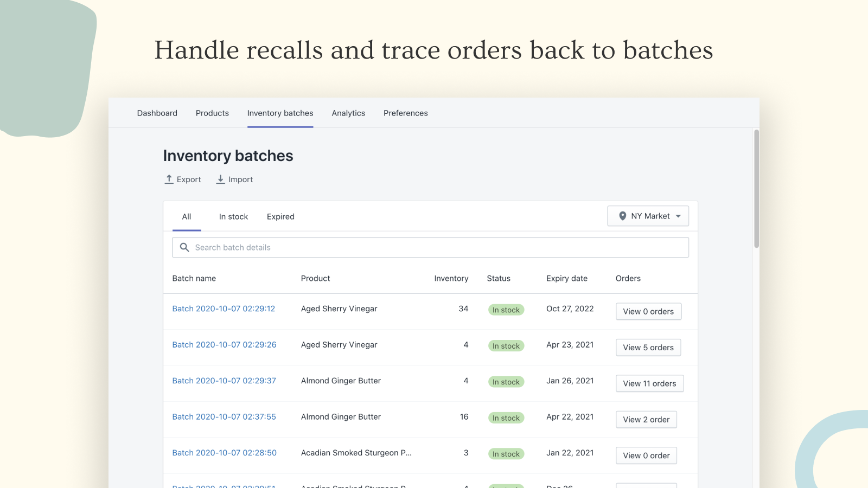This screenshot has height=488, width=868.
Task: Open the NY Market dropdown
Action: pyautogui.click(x=648, y=216)
